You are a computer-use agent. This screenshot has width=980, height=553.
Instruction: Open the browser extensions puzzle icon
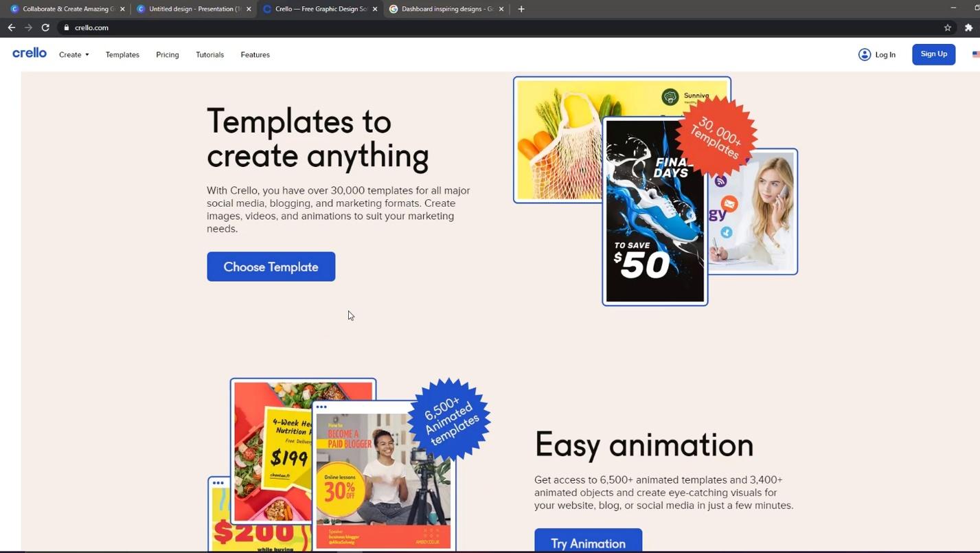pyautogui.click(x=968, y=27)
